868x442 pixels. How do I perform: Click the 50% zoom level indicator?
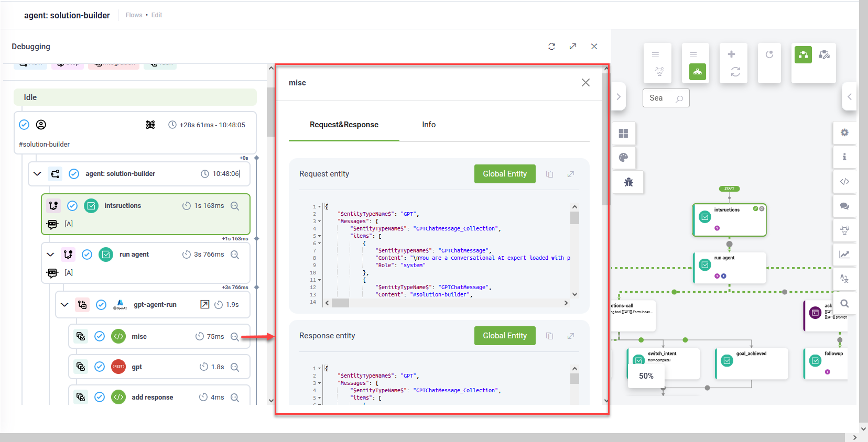click(x=646, y=376)
